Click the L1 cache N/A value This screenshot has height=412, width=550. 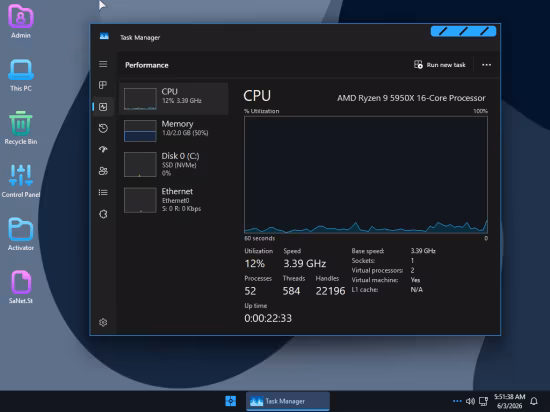pyautogui.click(x=417, y=290)
